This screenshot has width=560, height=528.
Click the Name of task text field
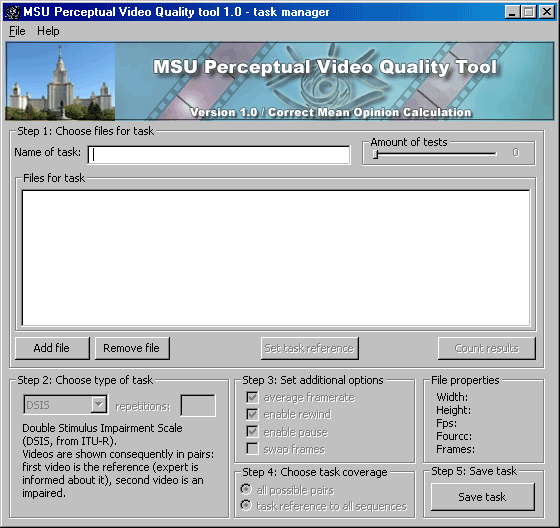pos(219,155)
